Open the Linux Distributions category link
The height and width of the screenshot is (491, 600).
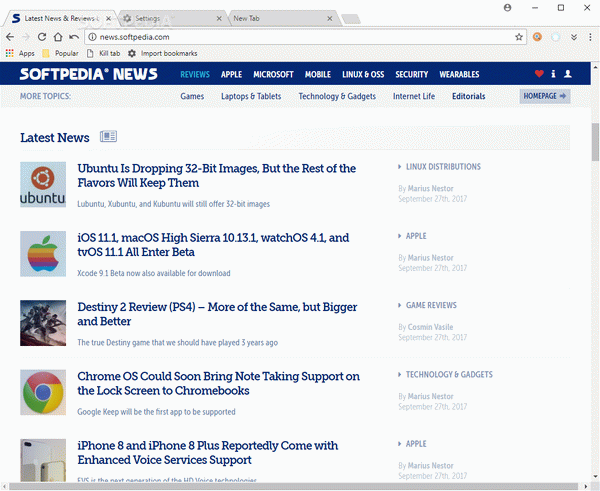coord(443,166)
